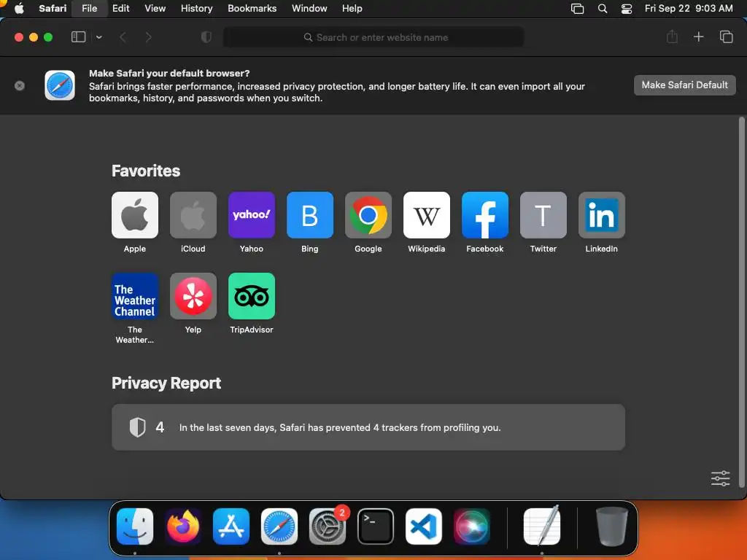Open the View menu

(155, 9)
